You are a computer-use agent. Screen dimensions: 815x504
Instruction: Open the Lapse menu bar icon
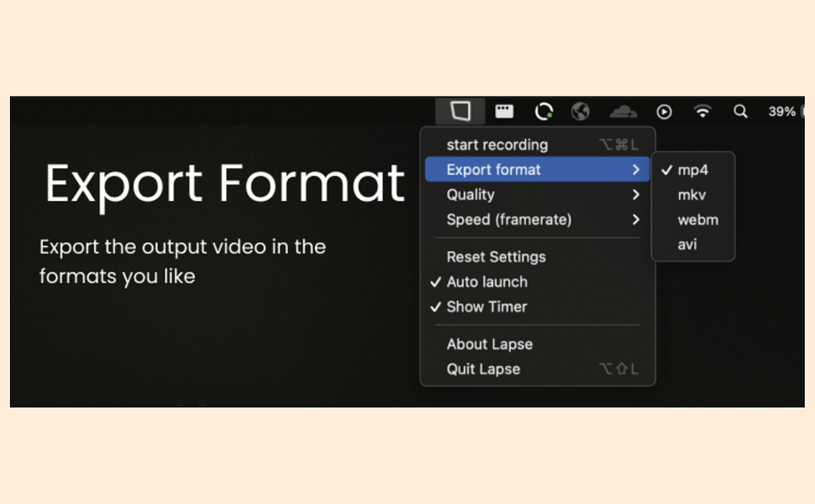tap(460, 111)
